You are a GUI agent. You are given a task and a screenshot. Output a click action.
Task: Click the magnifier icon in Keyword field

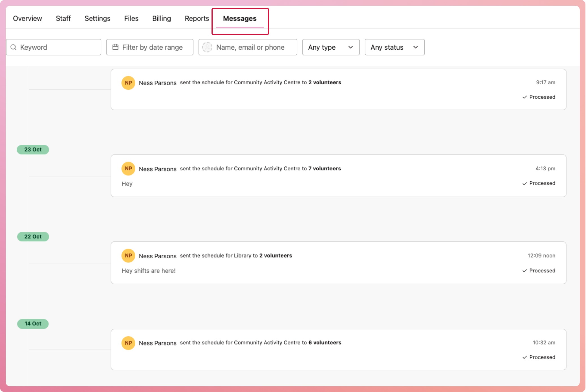coord(13,47)
